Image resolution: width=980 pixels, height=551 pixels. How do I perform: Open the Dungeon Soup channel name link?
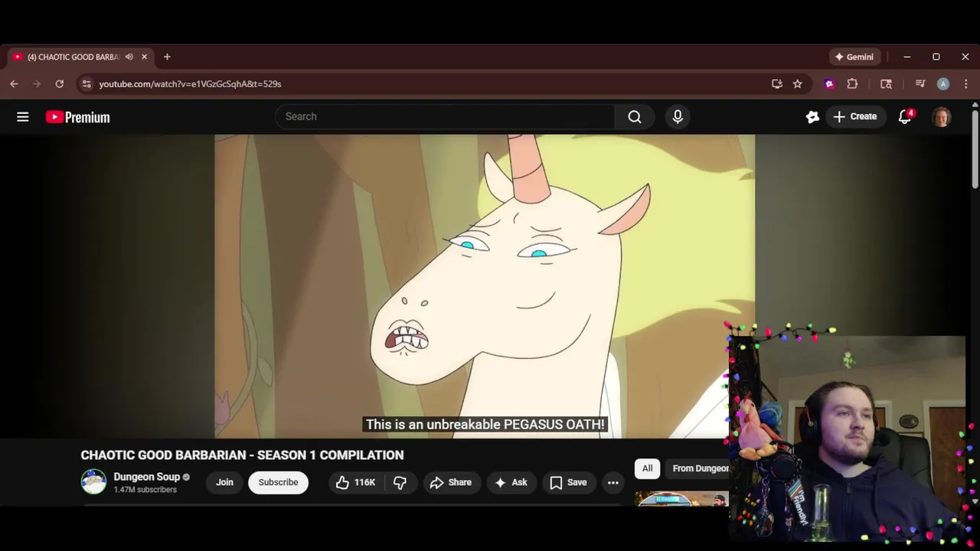coord(146,477)
